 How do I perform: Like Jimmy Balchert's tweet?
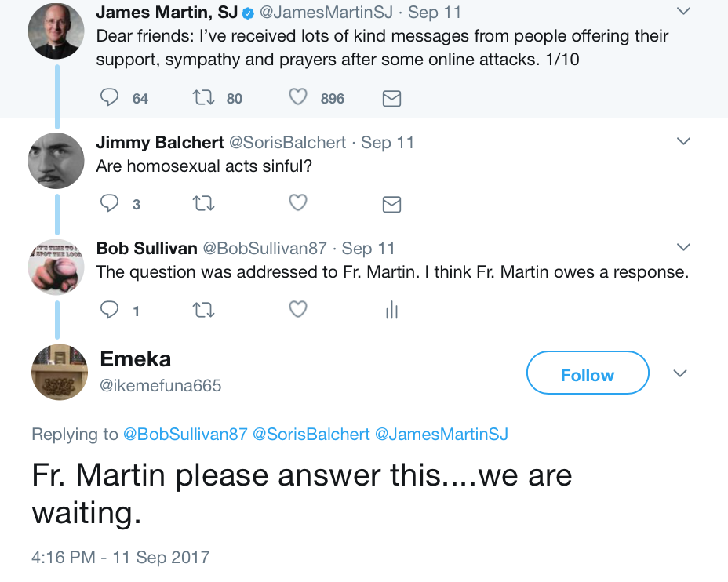(298, 203)
